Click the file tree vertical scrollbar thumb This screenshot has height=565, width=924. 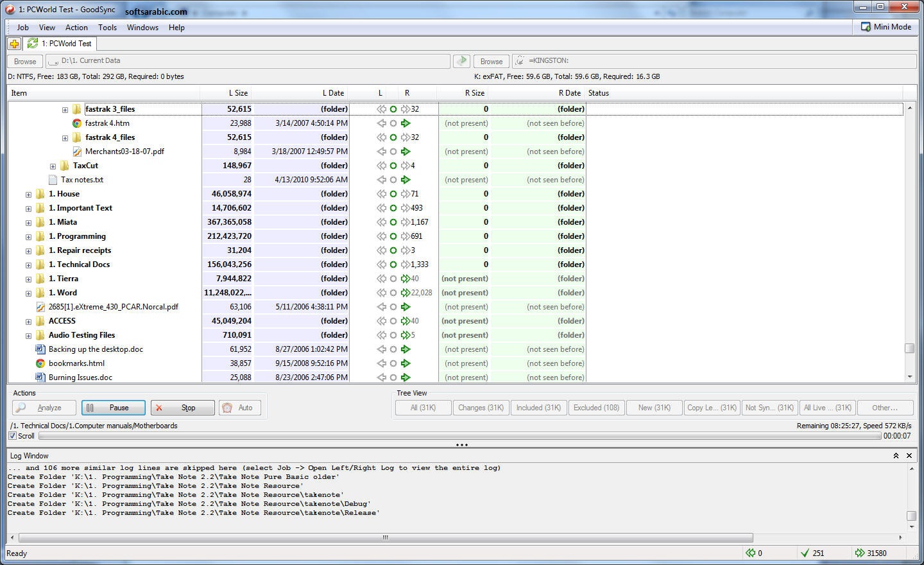pos(909,348)
